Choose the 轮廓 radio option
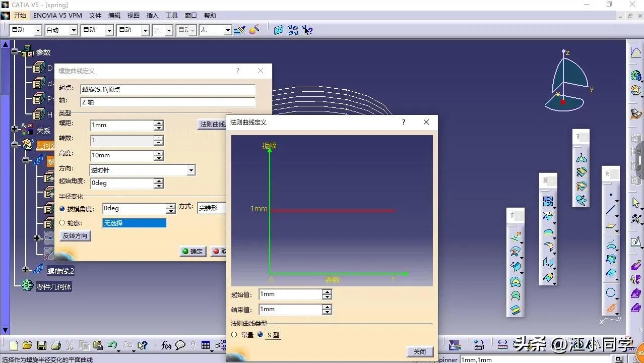 point(62,223)
